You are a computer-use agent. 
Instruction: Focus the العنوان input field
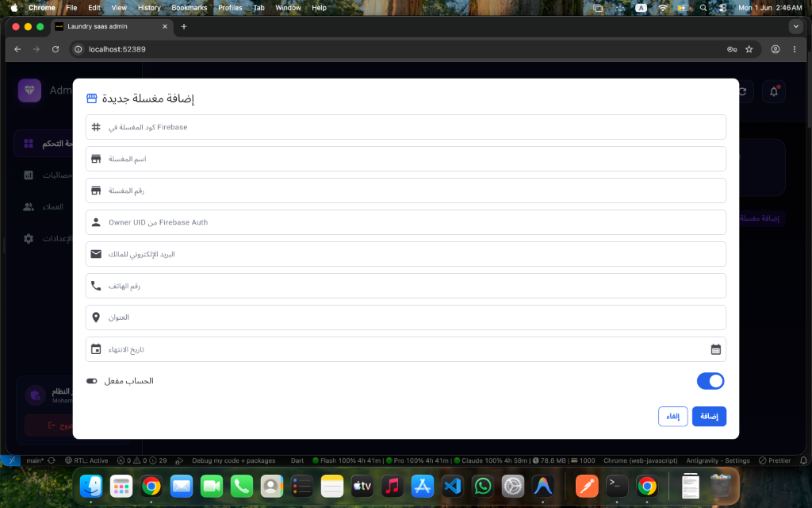(405, 317)
